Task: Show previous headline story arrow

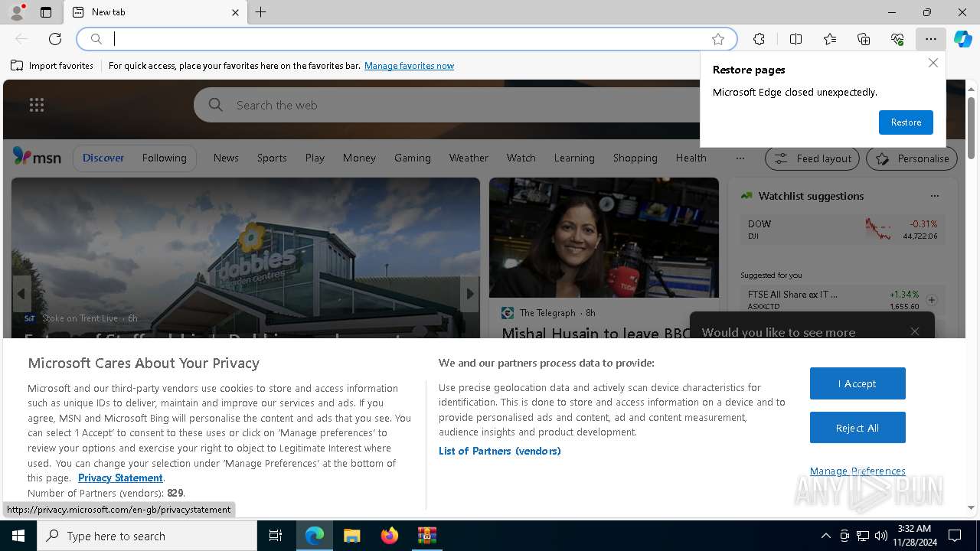Action: coord(21,294)
